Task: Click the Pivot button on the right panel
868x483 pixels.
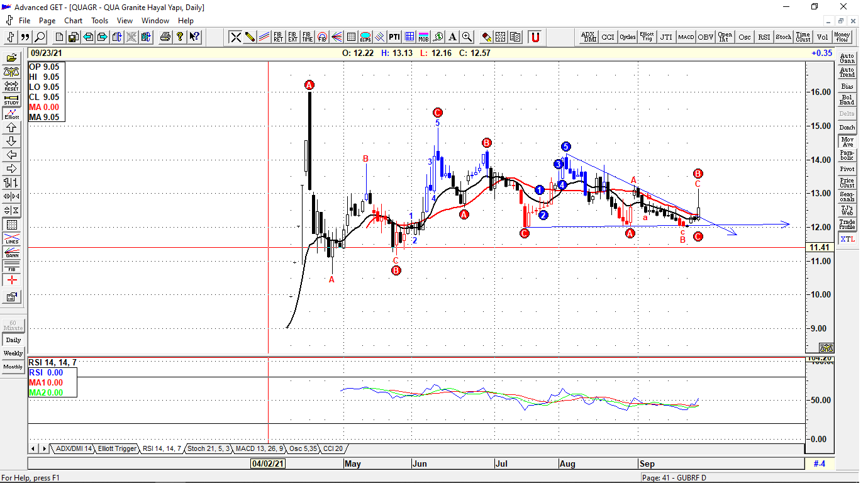Action: click(x=847, y=169)
